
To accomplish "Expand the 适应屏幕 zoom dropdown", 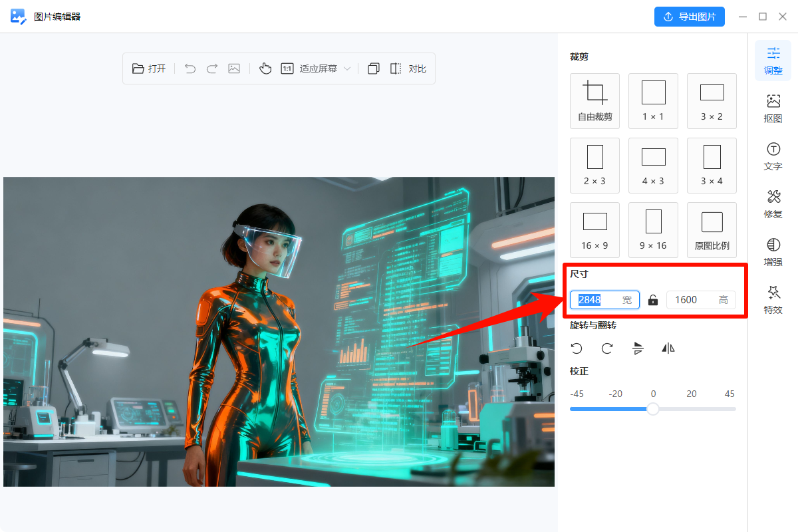I will pos(346,68).
